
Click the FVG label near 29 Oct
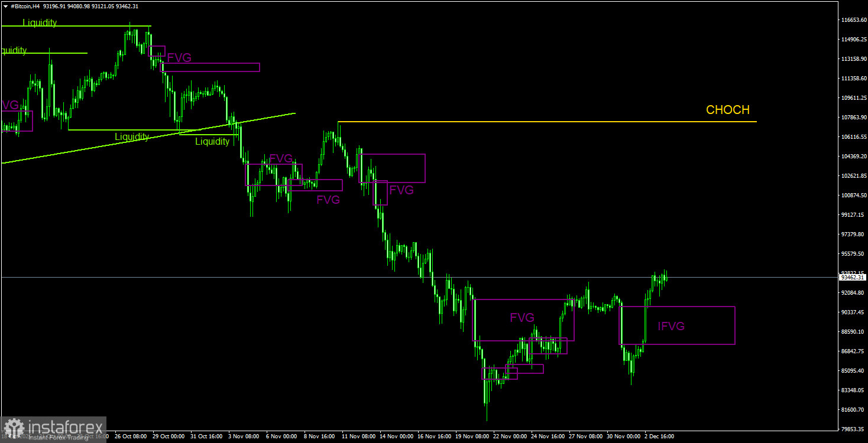[179, 58]
